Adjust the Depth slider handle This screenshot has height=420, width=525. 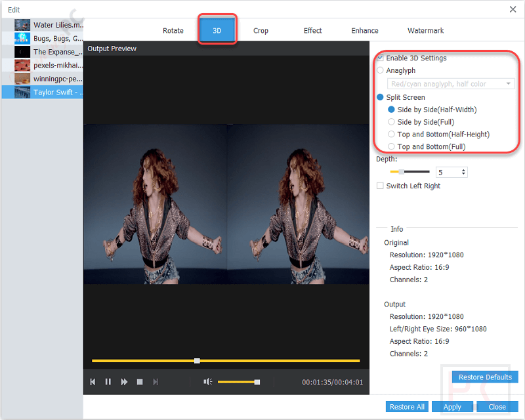(401, 172)
